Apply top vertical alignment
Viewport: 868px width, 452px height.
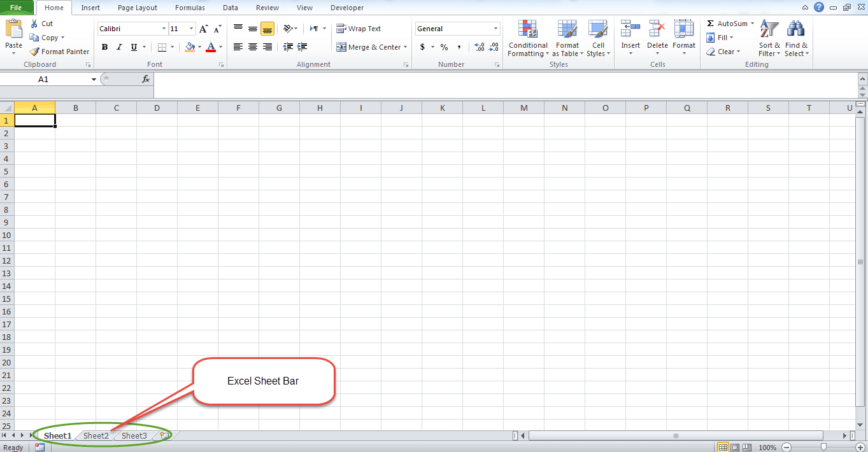(238, 28)
